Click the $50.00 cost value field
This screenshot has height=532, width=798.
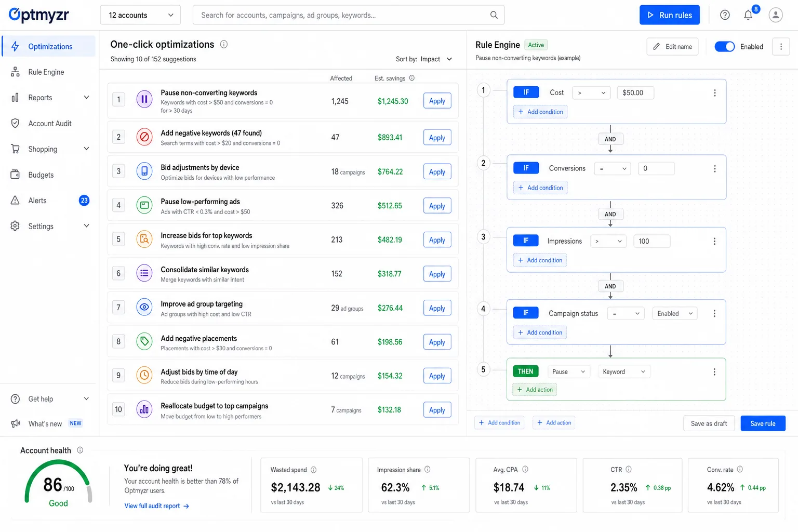coord(635,92)
